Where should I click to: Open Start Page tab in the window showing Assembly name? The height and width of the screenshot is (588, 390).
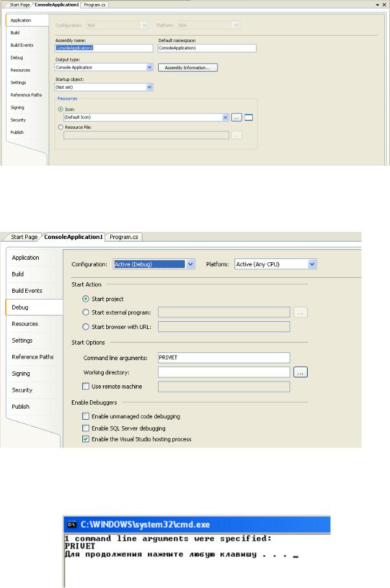19,5
